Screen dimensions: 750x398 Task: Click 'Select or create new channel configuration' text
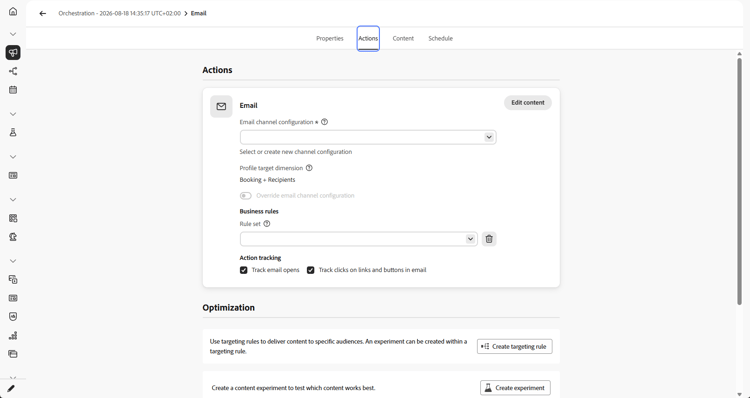[296, 152]
